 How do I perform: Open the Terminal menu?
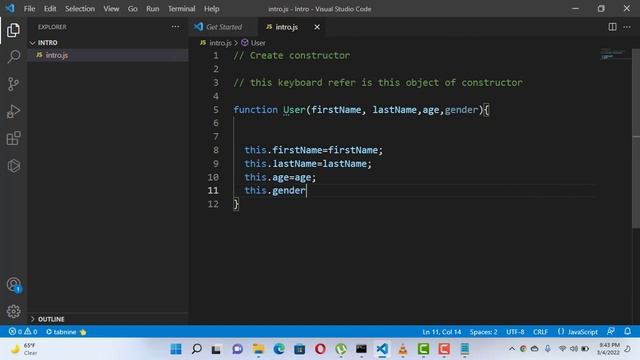click(181, 9)
